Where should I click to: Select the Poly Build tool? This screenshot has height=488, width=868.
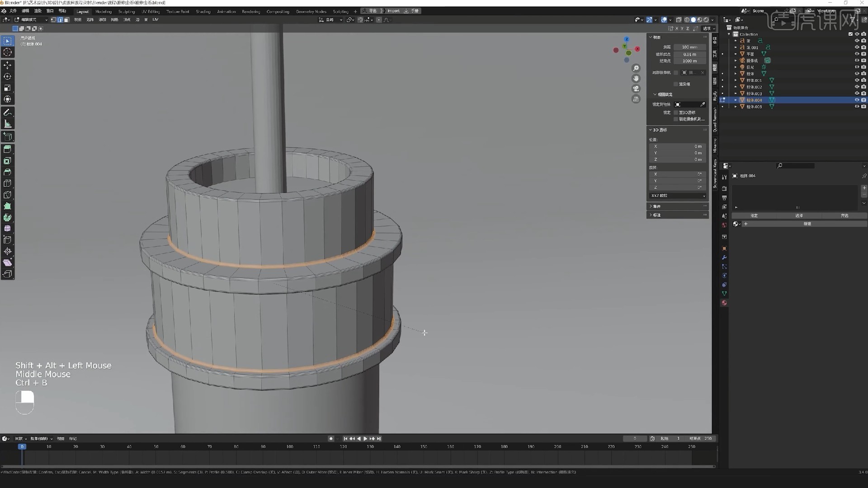(x=7, y=206)
